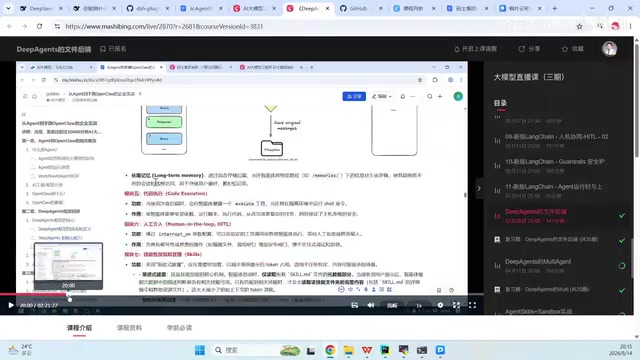Click the site information icon in address bar
Screen dimensions: 640x360
(x=57, y=26)
